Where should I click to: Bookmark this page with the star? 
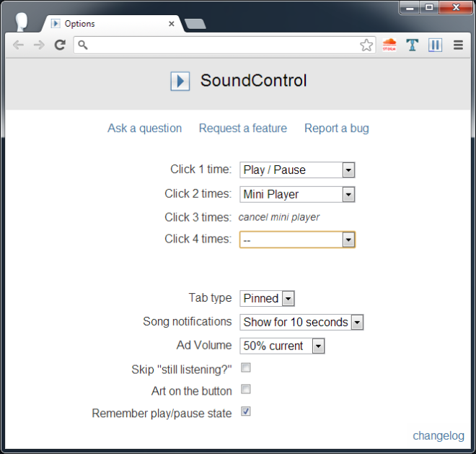[x=366, y=45]
